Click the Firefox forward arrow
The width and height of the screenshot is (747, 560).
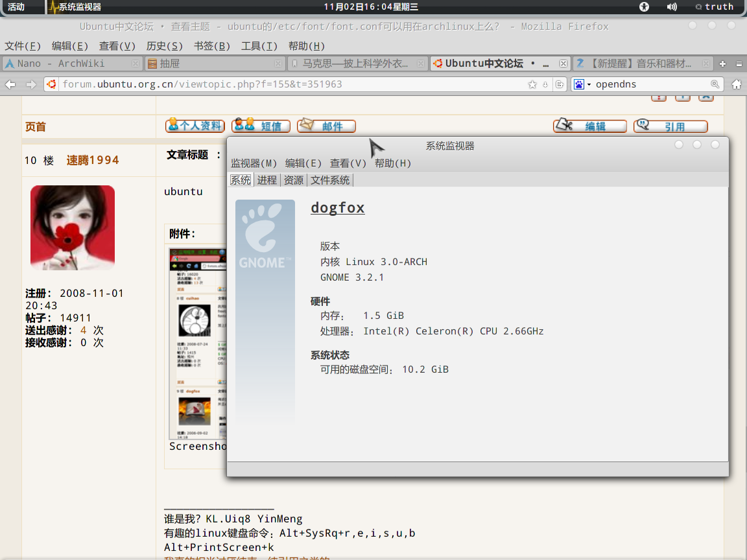pos(31,84)
